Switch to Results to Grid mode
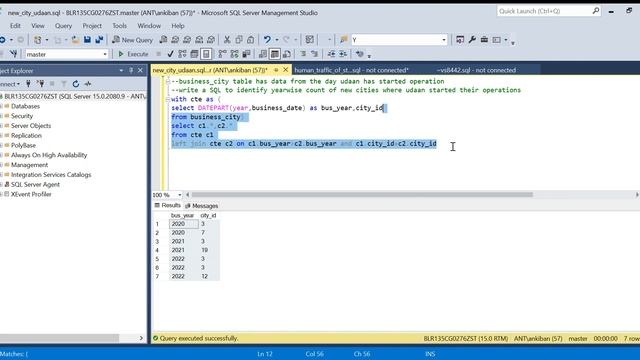640x360 pixels. [x=275, y=54]
